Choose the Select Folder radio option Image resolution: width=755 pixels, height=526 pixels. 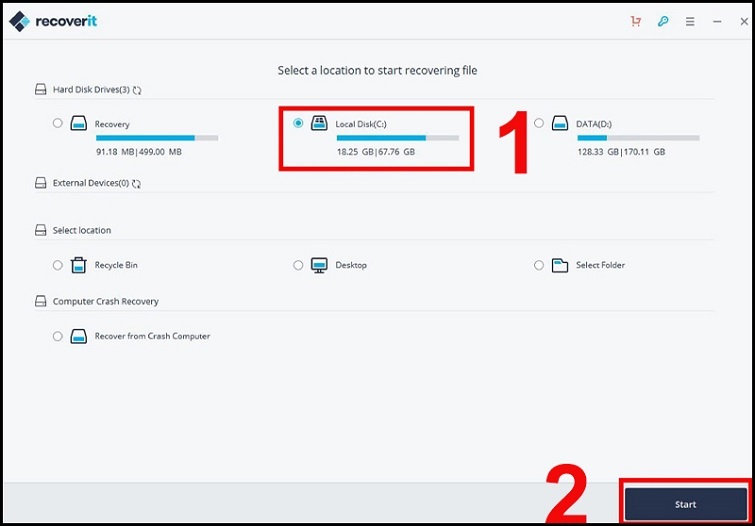click(x=539, y=265)
